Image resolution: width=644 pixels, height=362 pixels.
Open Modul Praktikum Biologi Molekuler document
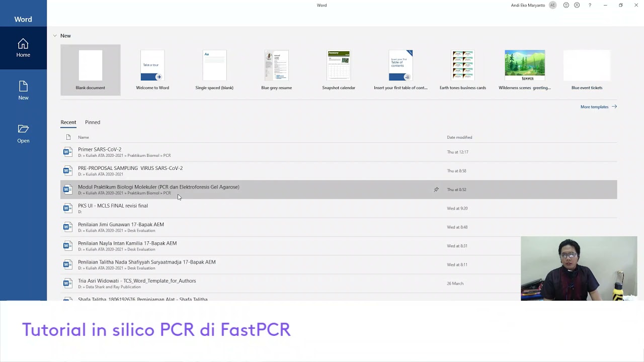(x=339, y=190)
